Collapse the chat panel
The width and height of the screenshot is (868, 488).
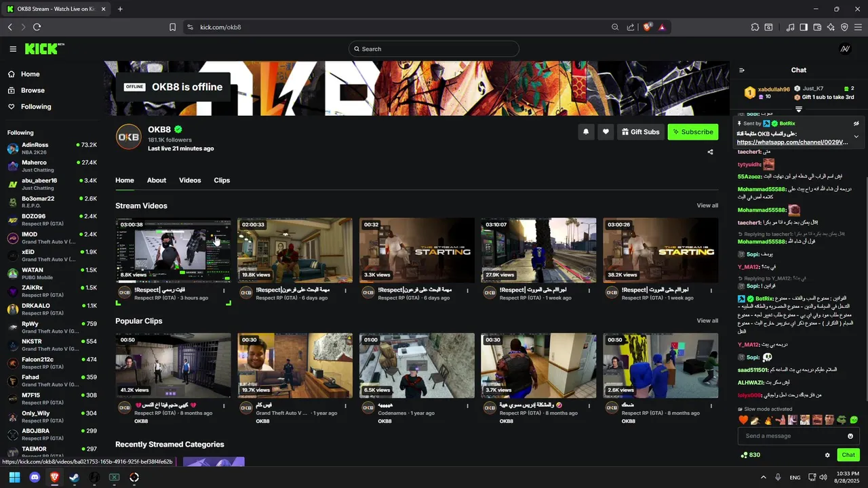point(742,70)
